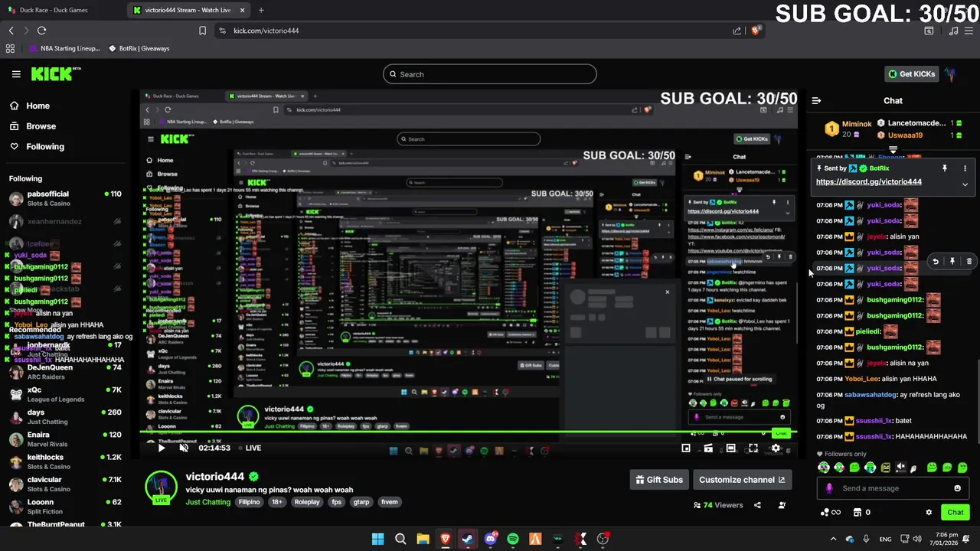Select the Roleplay tag

point(307,502)
